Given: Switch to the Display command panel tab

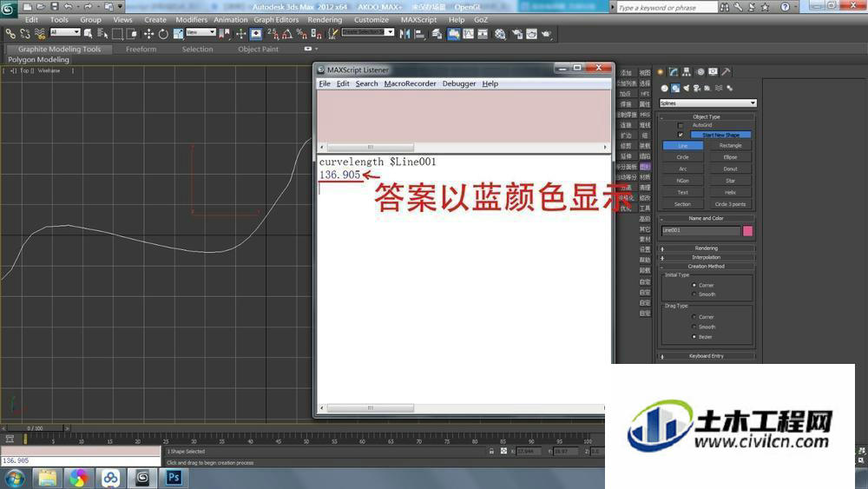Looking at the screenshot, I should pos(713,72).
